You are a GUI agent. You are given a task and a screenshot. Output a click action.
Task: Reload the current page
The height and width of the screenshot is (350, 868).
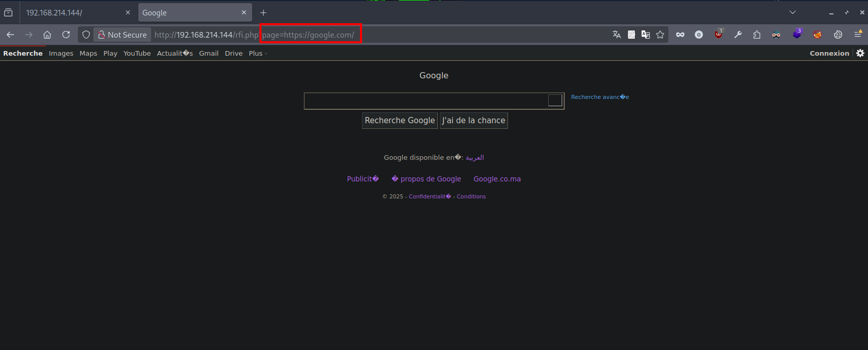[66, 35]
